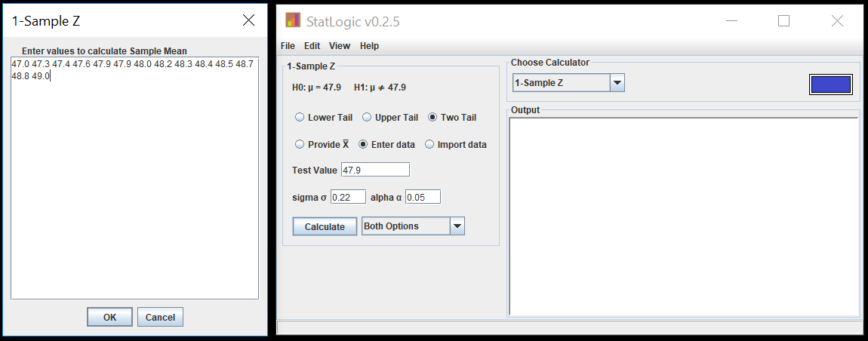Confirm sample values with OK
Screen dimensions: 868x341
(x=109, y=317)
